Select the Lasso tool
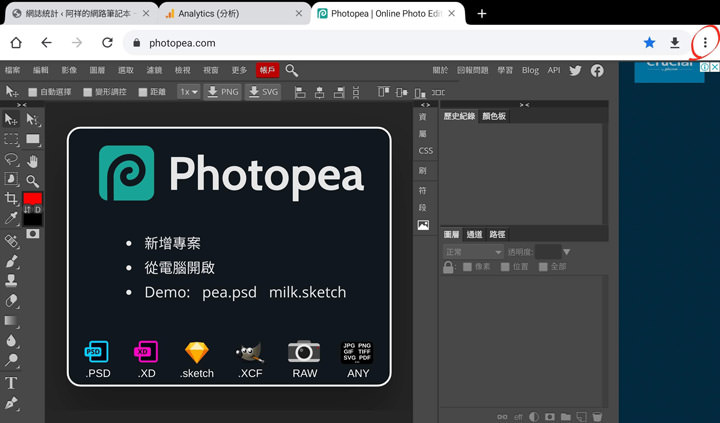 [11, 159]
